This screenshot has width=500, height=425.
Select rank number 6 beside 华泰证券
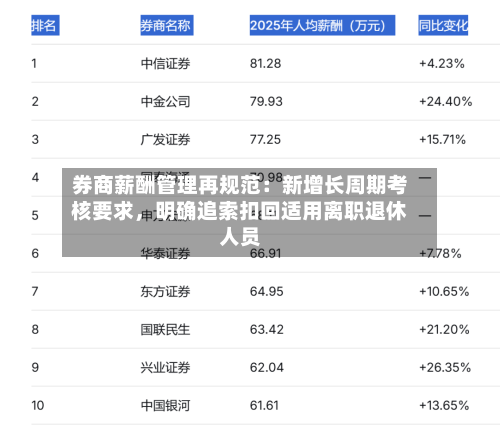click(35, 253)
